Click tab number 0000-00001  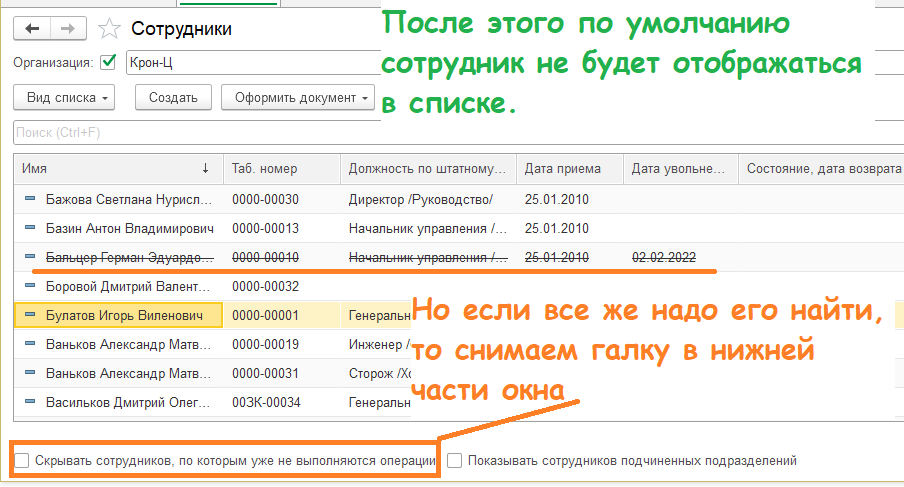(265, 315)
